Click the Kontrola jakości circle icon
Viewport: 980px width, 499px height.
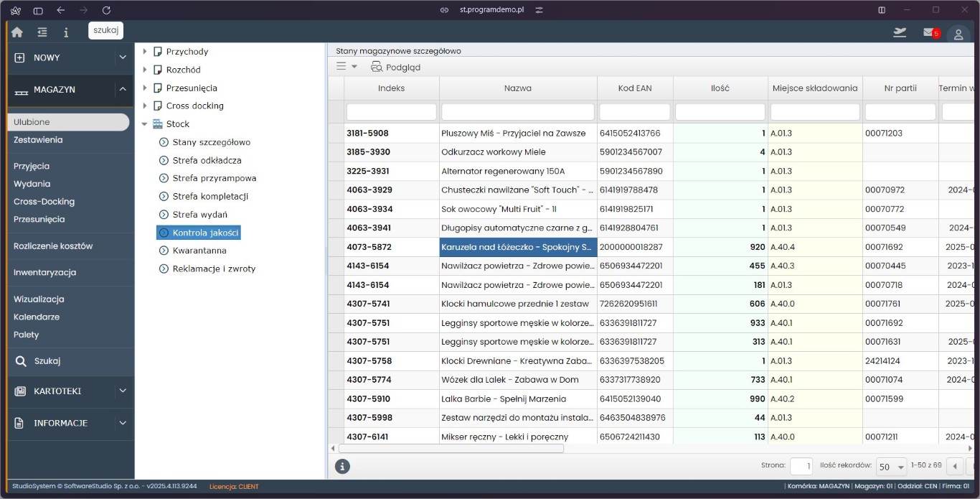click(x=164, y=233)
